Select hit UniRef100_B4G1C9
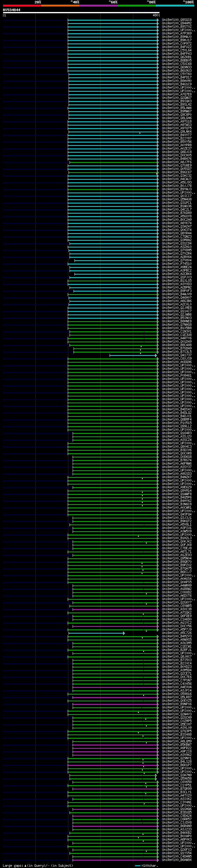This screenshot has width=197, height=868. [177, 84]
